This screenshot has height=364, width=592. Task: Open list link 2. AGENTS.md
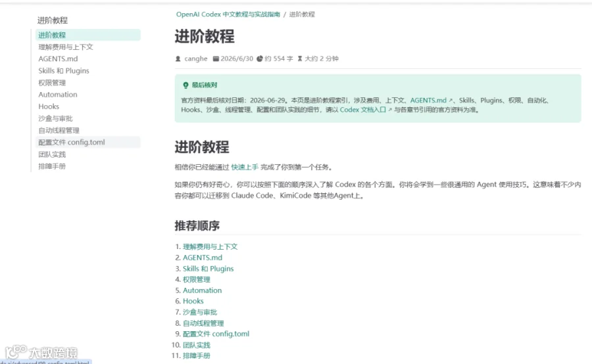coord(203,258)
